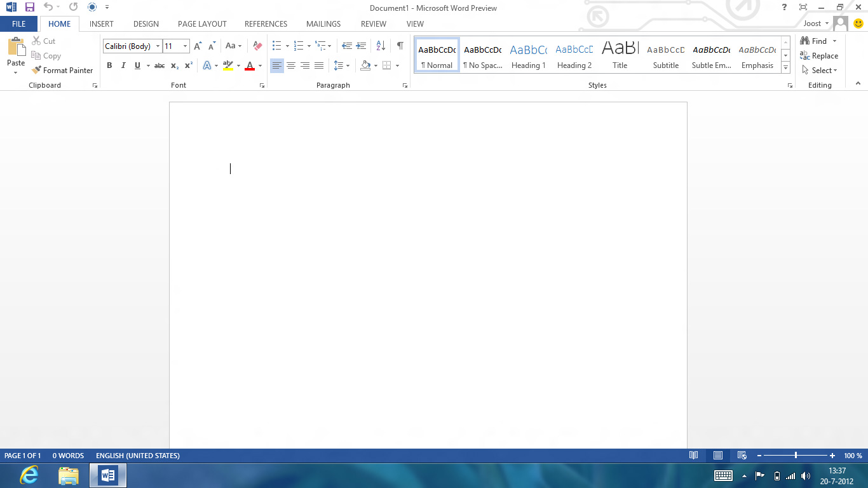
Task: Switch to Web Layout view in status bar
Action: 742,456
